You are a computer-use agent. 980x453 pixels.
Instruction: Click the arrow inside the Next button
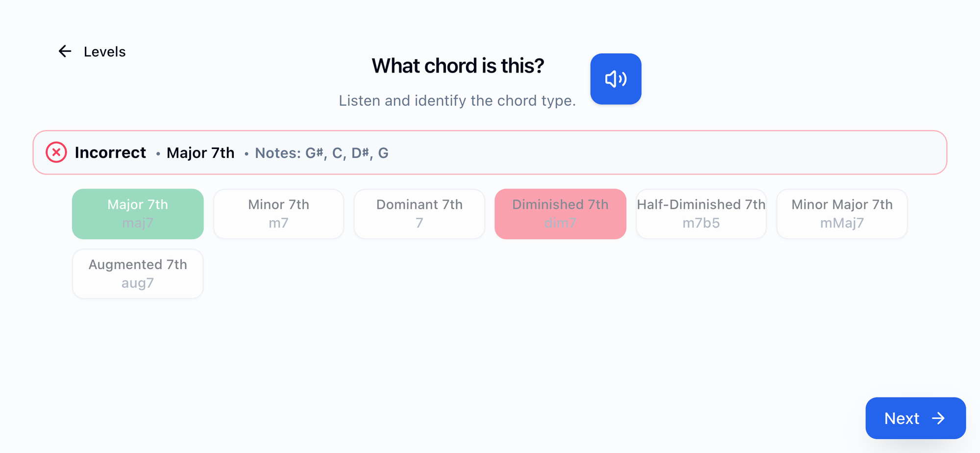938,418
